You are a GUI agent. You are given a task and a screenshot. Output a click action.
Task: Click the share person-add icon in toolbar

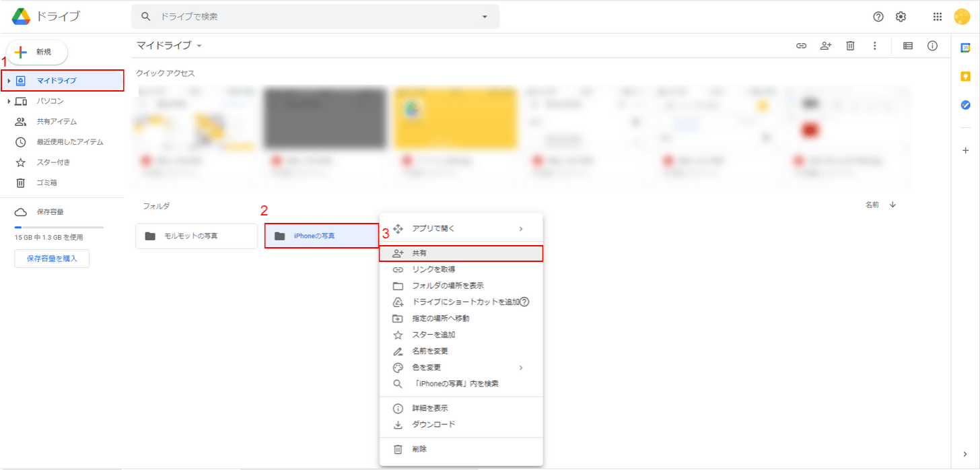tap(826, 46)
